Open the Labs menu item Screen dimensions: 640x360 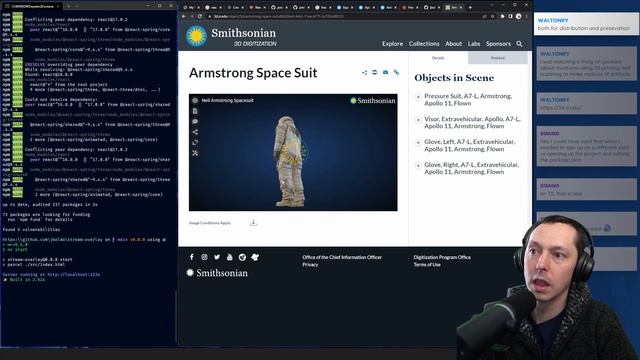[474, 44]
